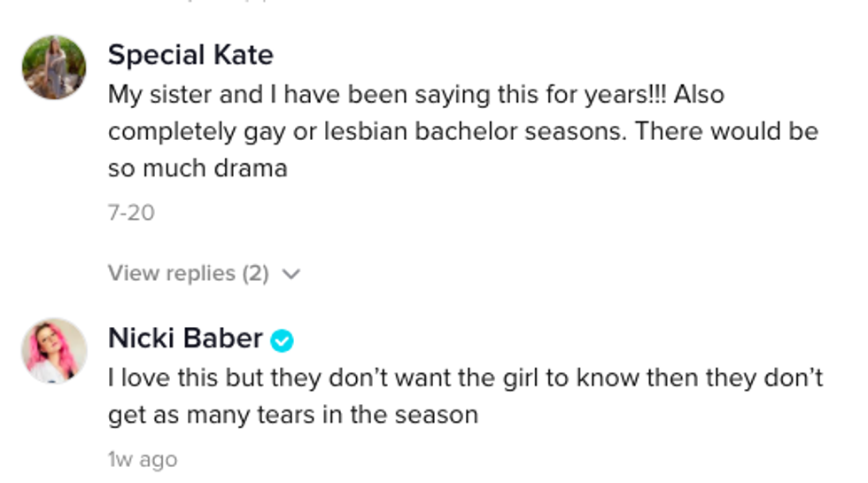Click the 1w ago timestamp
This screenshot has height=483, width=868.
(x=143, y=459)
